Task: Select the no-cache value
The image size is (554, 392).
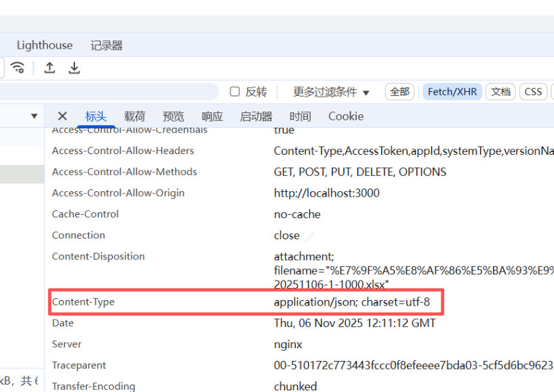Action: 297,214
